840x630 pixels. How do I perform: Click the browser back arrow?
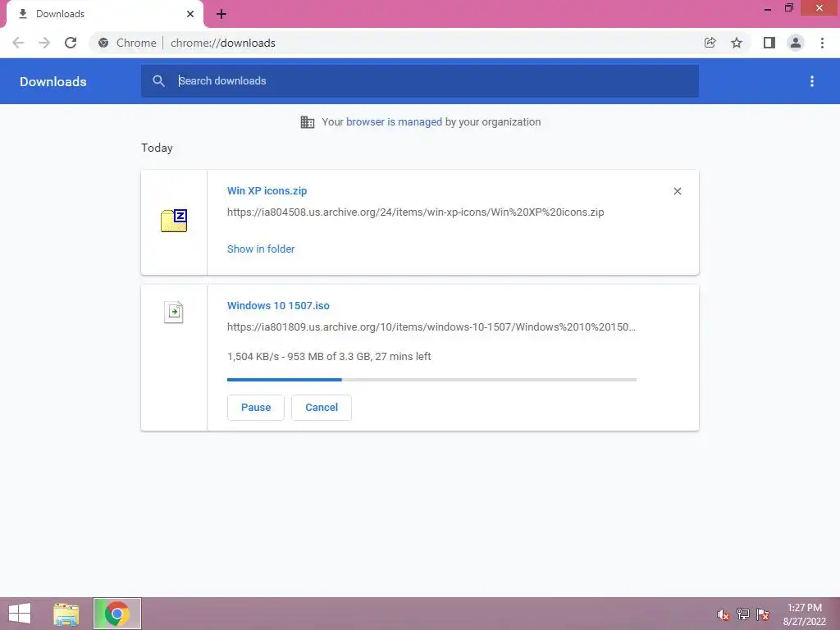(18, 43)
